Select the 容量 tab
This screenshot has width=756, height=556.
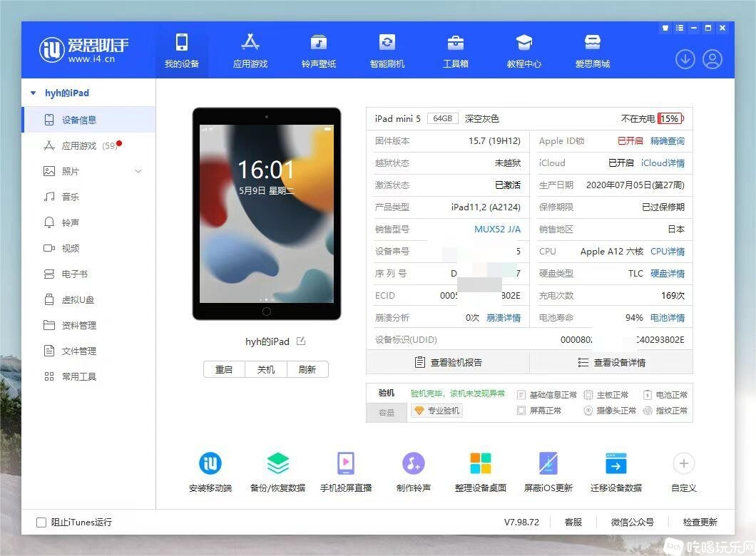tap(386, 413)
